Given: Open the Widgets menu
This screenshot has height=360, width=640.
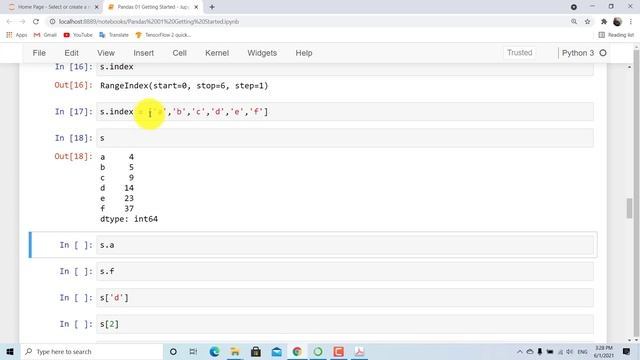Looking at the screenshot, I should (x=262, y=53).
